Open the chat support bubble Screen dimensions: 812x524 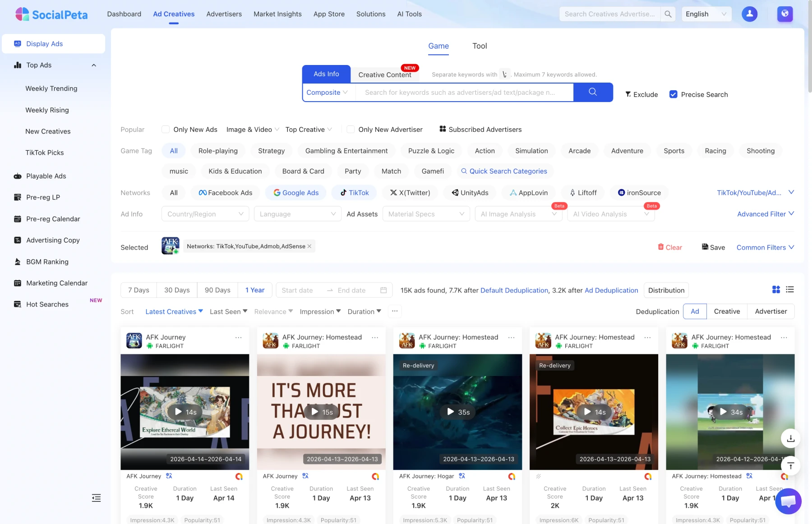[x=788, y=501]
